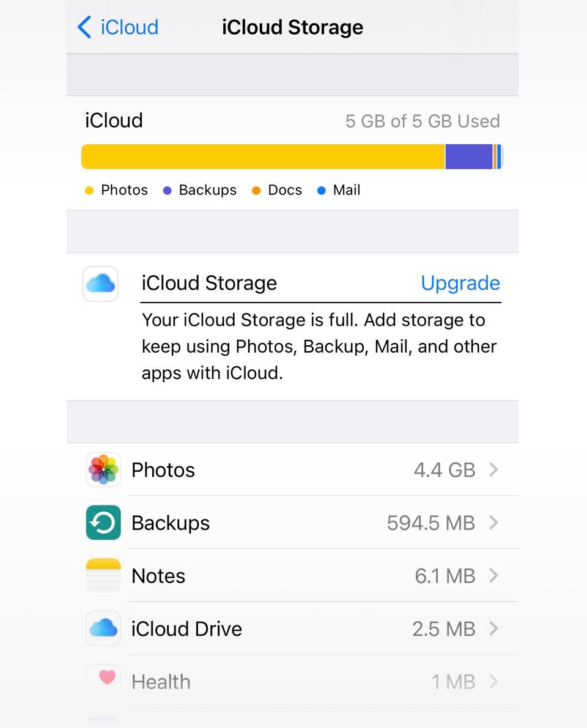587x728 pixels.
Task: Select the Backups 594.5 MB entry
Action: click(x=292, y=523)
